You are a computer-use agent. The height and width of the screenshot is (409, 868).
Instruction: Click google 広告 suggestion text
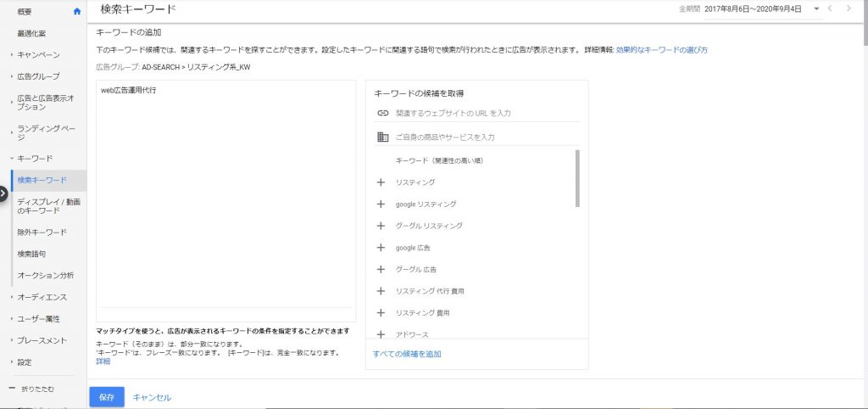point(413,248)
